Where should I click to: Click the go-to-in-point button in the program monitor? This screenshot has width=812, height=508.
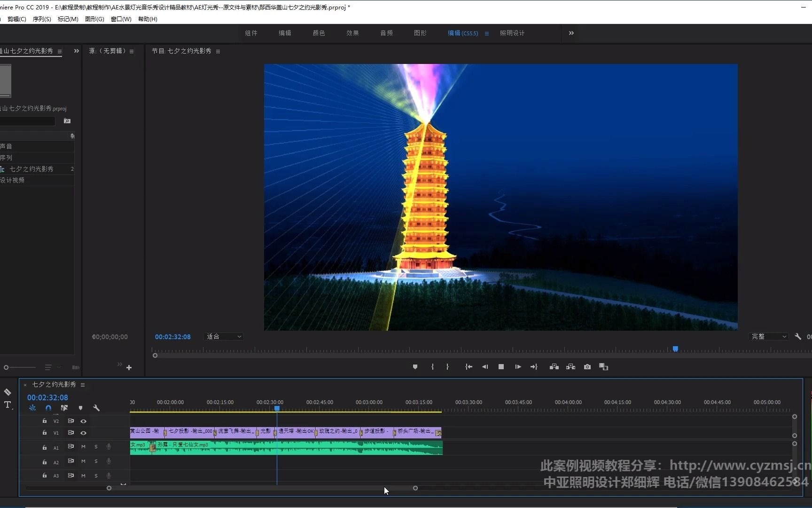(468, 367)
